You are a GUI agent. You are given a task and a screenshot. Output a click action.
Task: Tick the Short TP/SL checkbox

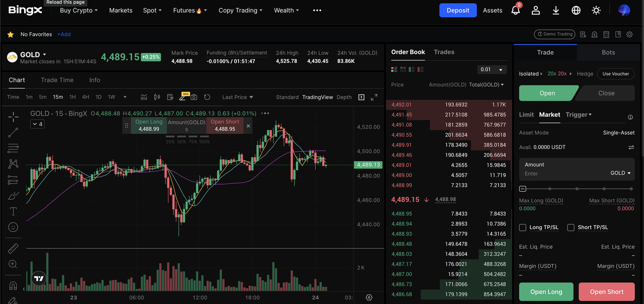click(571, 227)
